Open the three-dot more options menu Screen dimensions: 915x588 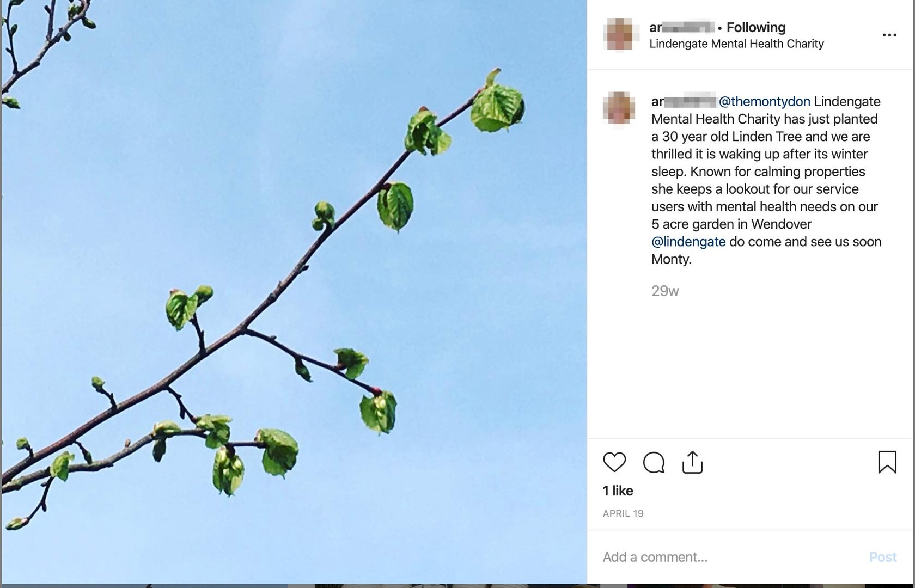click(889, 35)
